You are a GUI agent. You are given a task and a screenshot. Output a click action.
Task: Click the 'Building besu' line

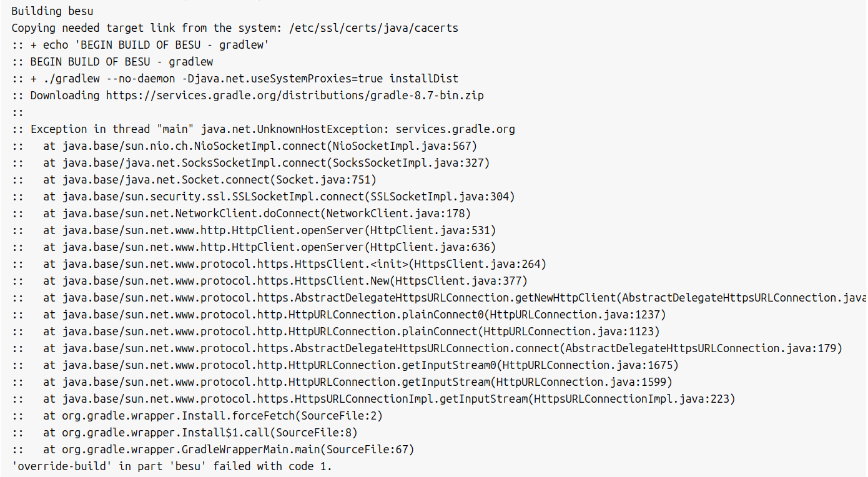point(52,11)
